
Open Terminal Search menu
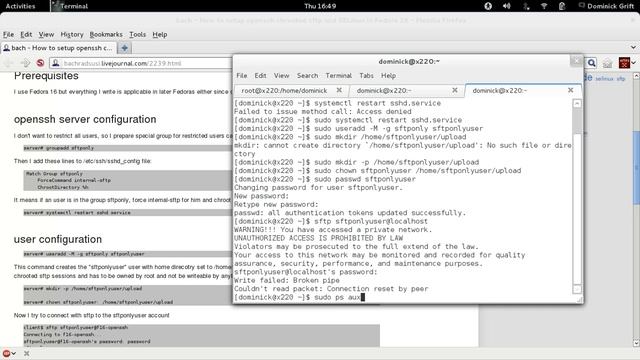pyautogui.click(x=307, y=76)
